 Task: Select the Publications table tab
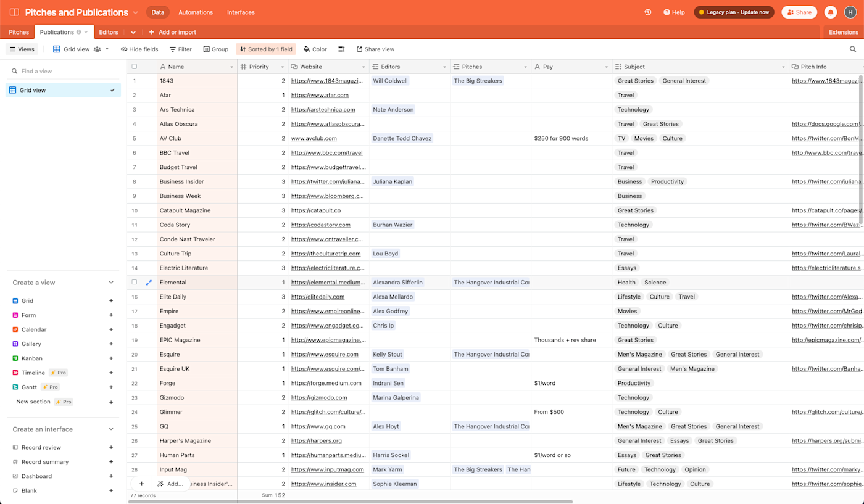click(x=64, y=32)
